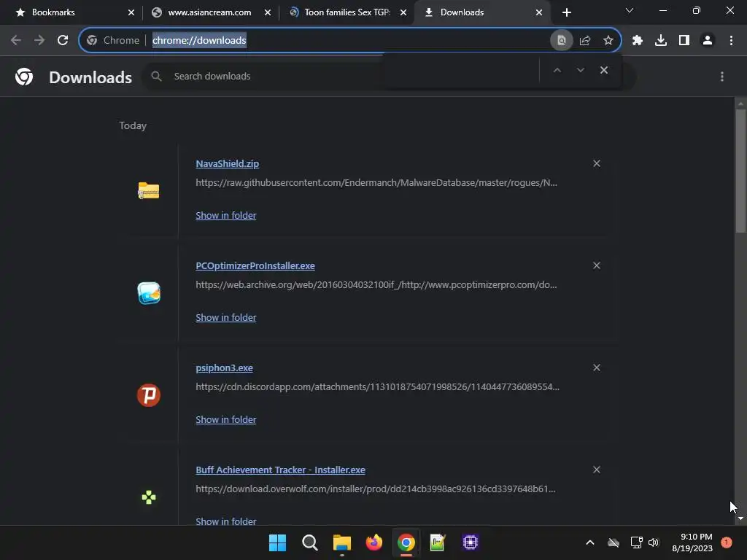
Task: Switch to the Bookmarks tab
Action: click(x=71, y=12)
